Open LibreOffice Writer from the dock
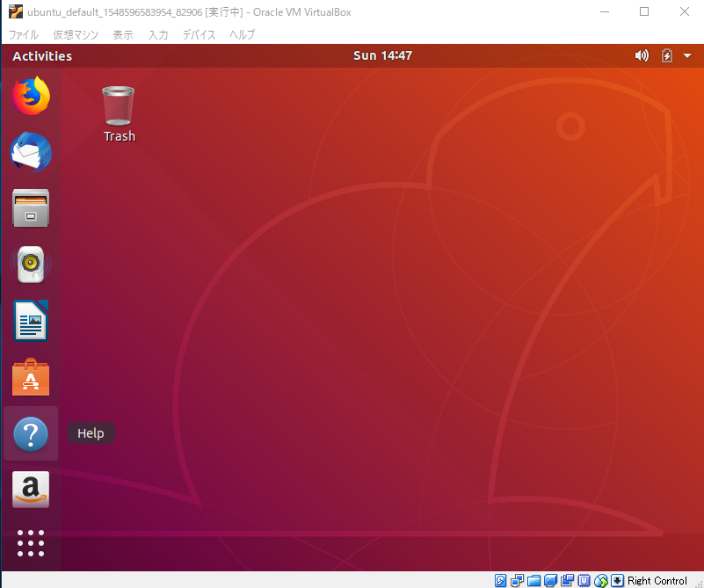The image size is (704, 588). (31, 321)
